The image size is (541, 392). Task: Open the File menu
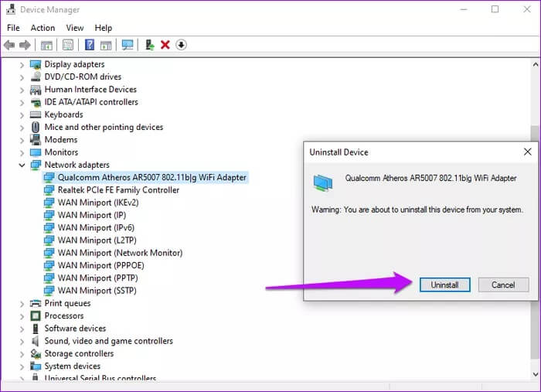coord(13,28)
